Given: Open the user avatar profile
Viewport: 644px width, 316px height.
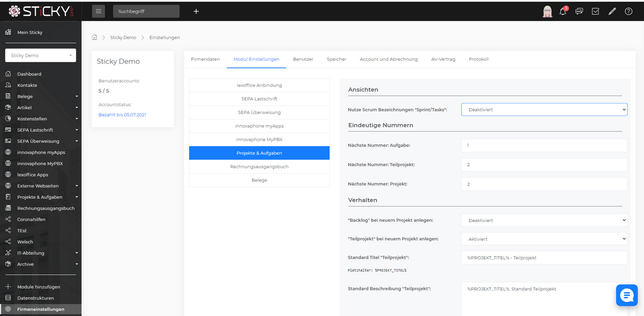Looking at the screenshot, I should pyautogui.click(x=547, y=11).
